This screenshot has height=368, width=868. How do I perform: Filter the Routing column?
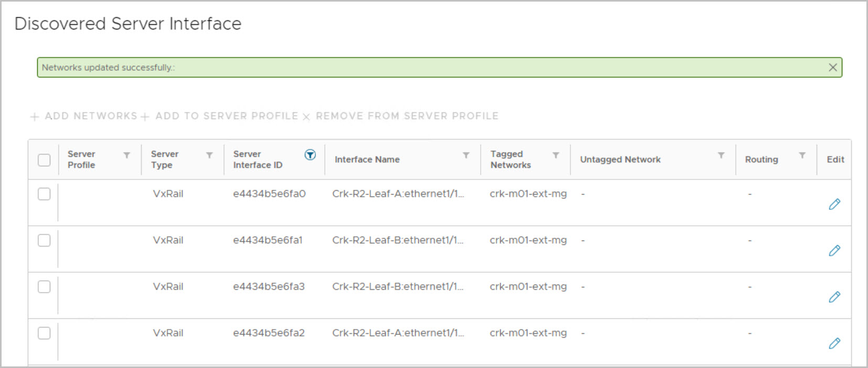pyautogui.click(x=802, y=155)
